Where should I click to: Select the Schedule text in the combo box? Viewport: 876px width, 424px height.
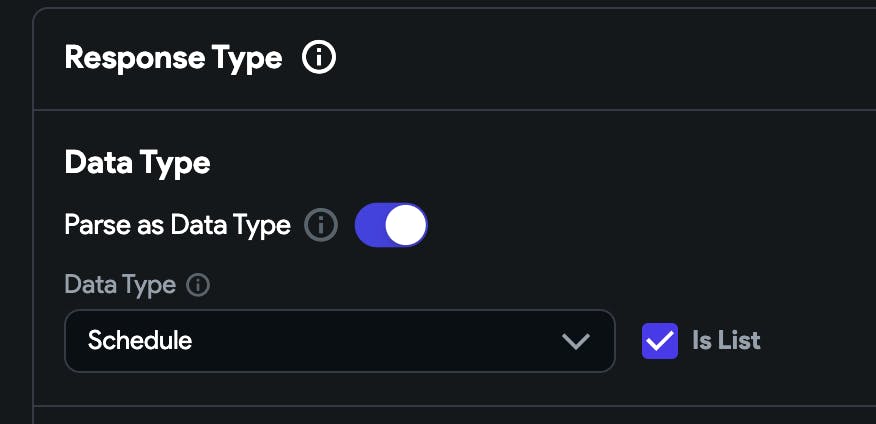140,340
